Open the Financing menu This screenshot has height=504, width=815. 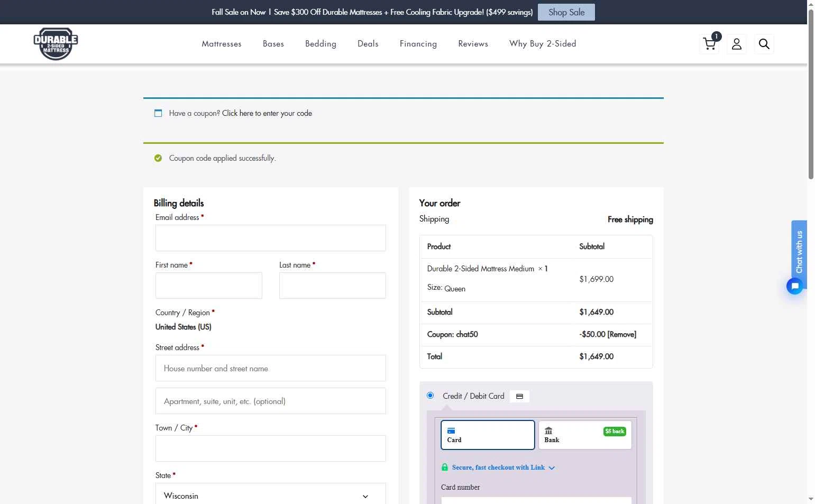point(418,44)
